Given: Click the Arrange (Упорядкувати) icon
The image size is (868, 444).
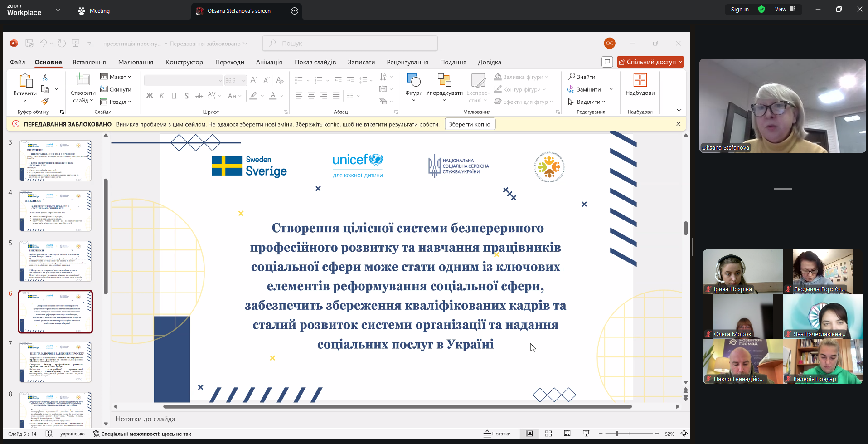Looking at the screenshot, I should click(444, 81).
